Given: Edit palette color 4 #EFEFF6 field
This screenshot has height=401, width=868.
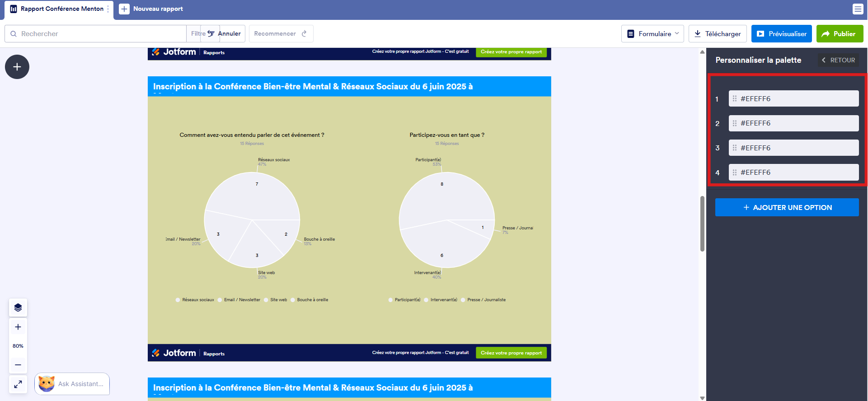Looking at the screenshot, I should [x=793, y=172].
